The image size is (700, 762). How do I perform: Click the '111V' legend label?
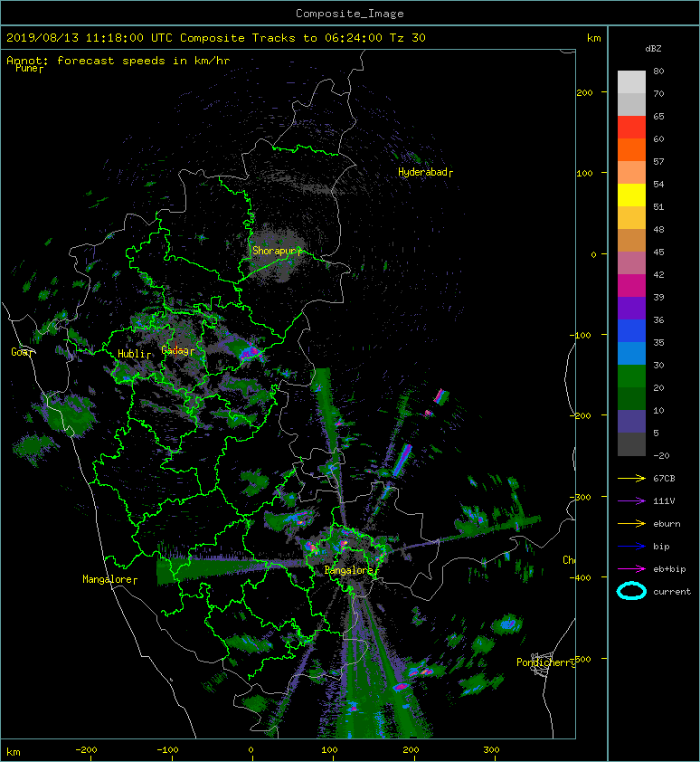click(x=664, y=501)
